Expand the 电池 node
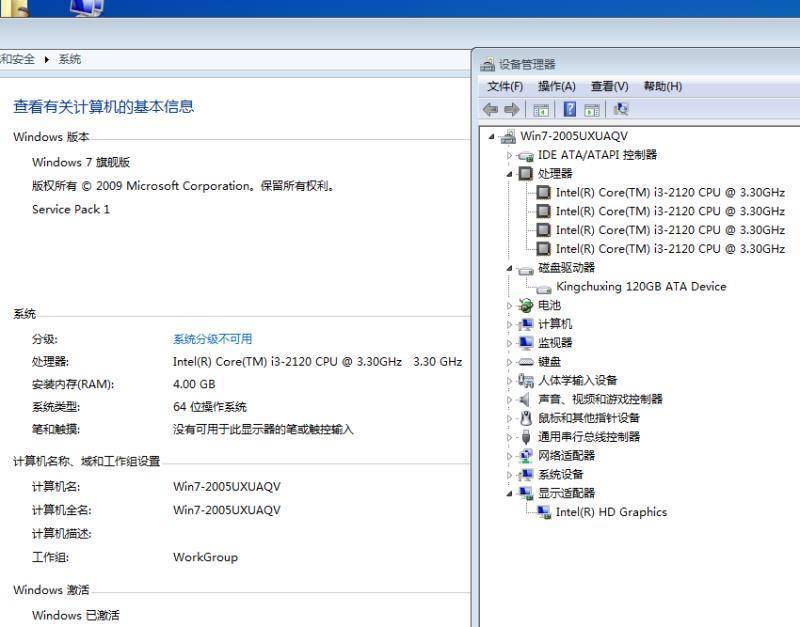Viewport: 800px width, 627px height. [x=509, y=306]
